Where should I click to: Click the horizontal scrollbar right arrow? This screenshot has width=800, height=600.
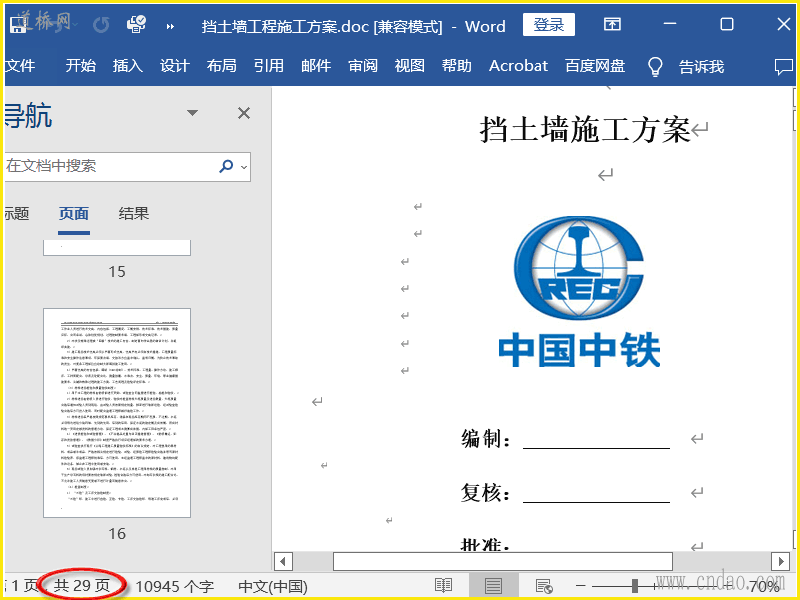[x=781, y=562]
